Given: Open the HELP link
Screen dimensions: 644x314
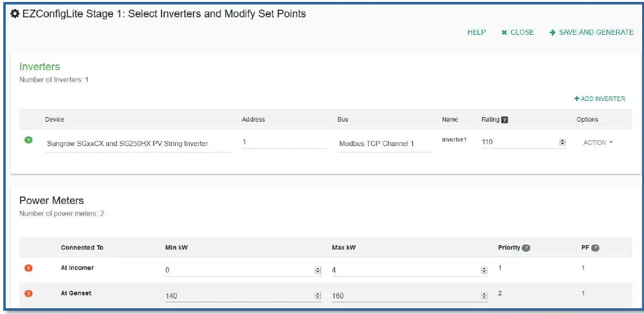Looking at the screenshot, I should (476, 32).
